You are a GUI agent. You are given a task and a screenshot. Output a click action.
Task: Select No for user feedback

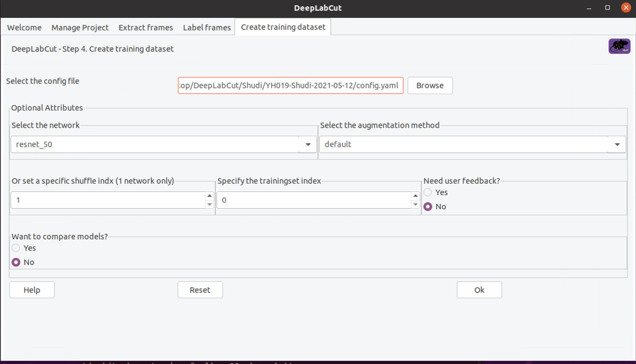(427, 207)
